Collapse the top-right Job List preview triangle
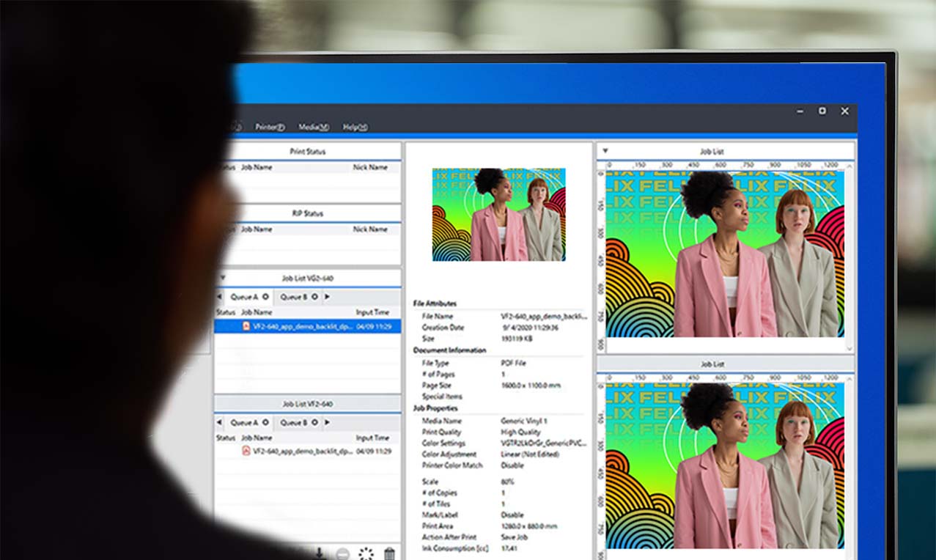The image size is (936, 560). click(x=605, y=152)
